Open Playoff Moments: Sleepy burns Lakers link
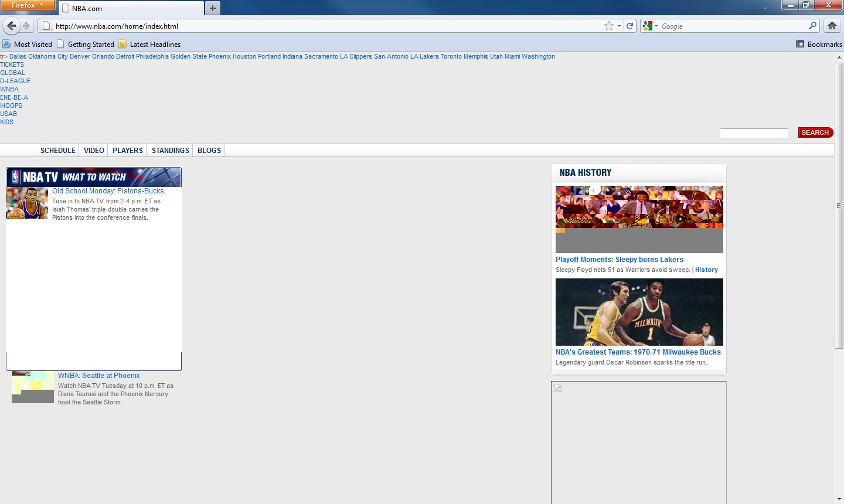The image size is (844, 504). click(x=620, y=260)
